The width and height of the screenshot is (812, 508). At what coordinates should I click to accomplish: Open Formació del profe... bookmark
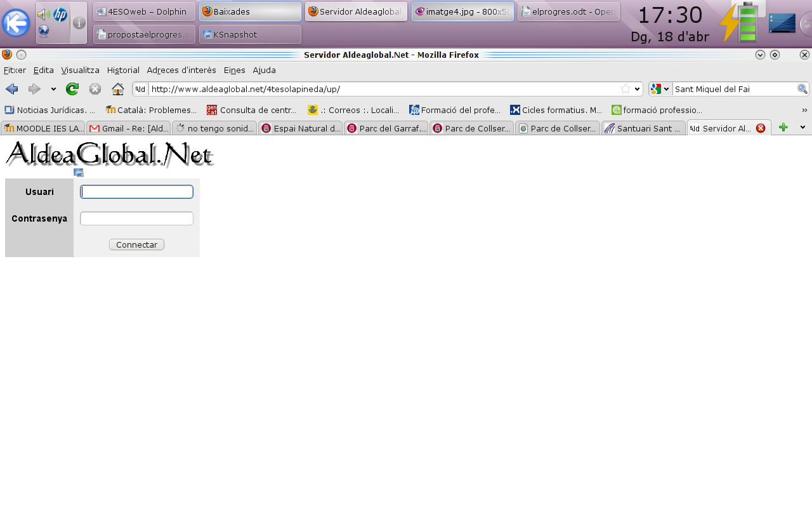click(455, 110)
